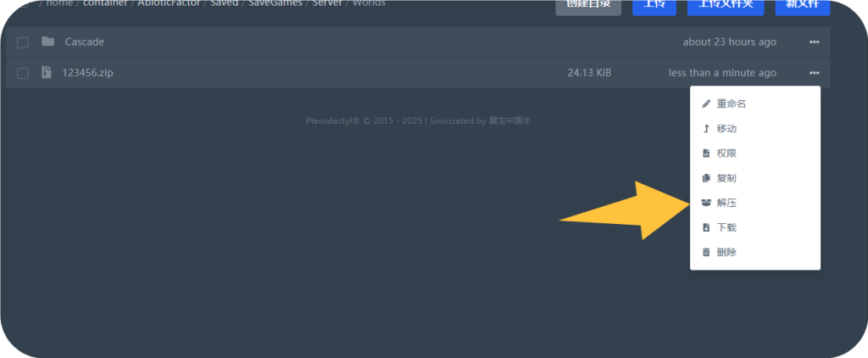Screen dimensions: 868x358
Task: Click the unarchive box icon beside 解压
Action: (706, 204)
